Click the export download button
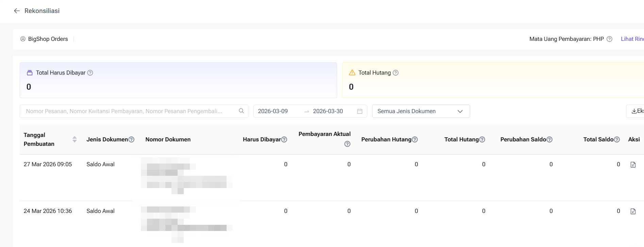Viewport: 644px width, 247px height. click(x=635, y=111)
